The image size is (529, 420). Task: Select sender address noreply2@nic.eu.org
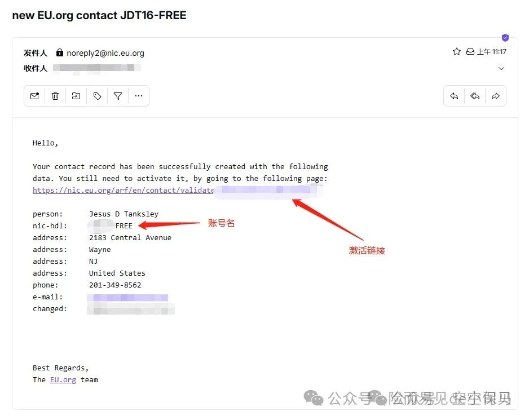click(105, 53)
